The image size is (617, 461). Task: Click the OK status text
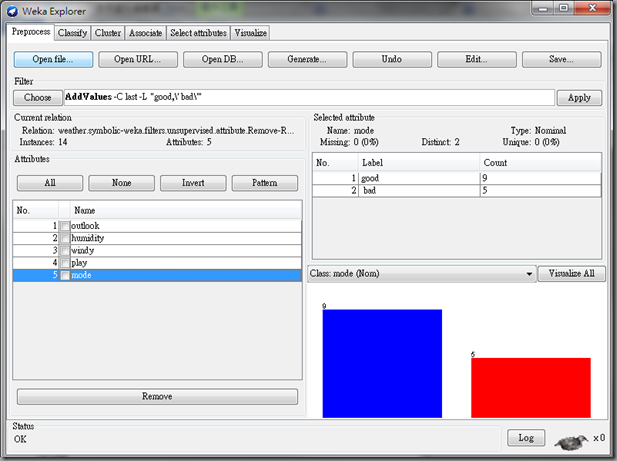point(20,439)
